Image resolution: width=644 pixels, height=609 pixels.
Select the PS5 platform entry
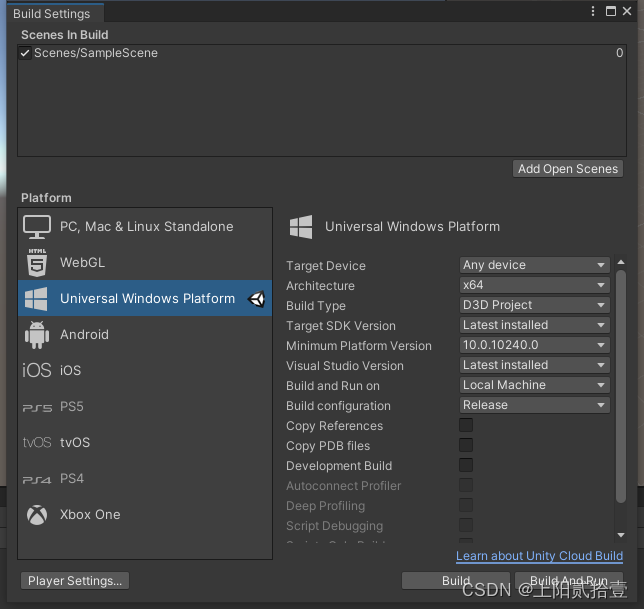pos(145,407)
